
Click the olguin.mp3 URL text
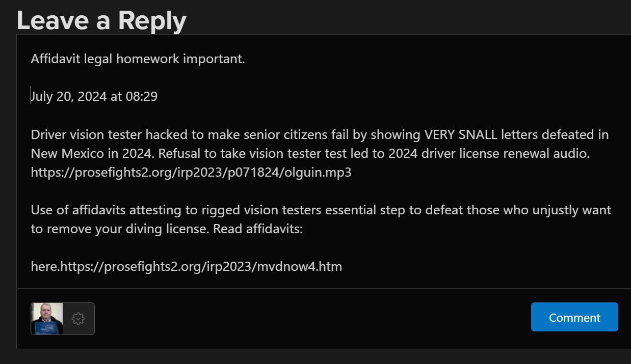[x=191, y=173]
